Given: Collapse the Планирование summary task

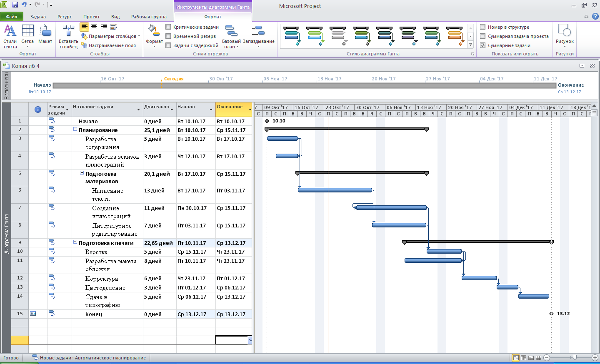Looking at the screenshot, I should [75, 130].
